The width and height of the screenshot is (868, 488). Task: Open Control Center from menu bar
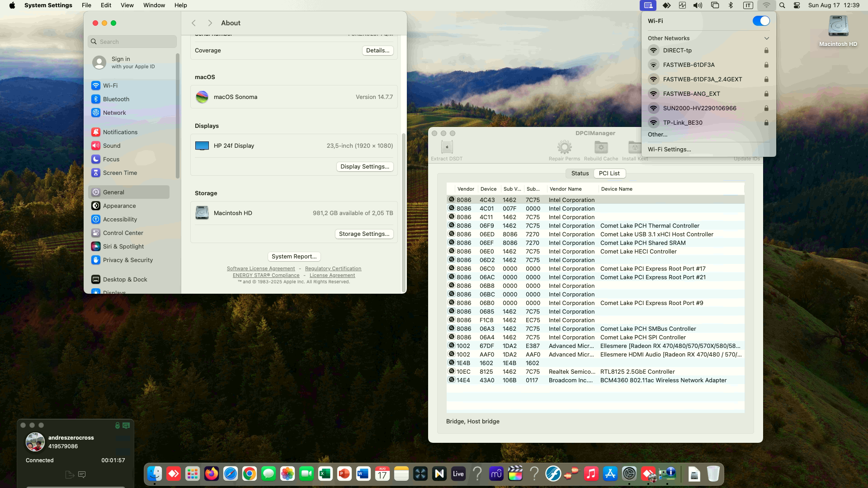click(797, 5)
